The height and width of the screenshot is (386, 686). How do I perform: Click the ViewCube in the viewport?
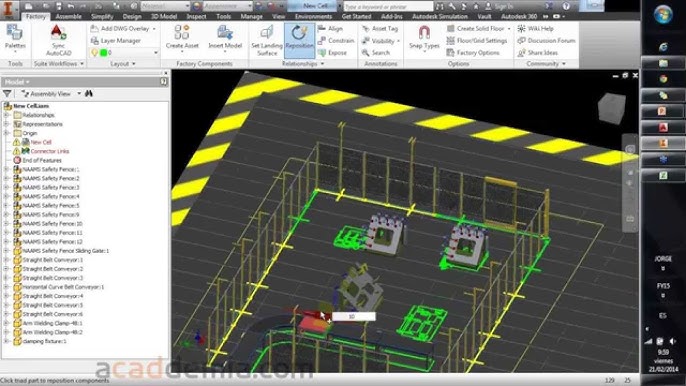point(612,109)
